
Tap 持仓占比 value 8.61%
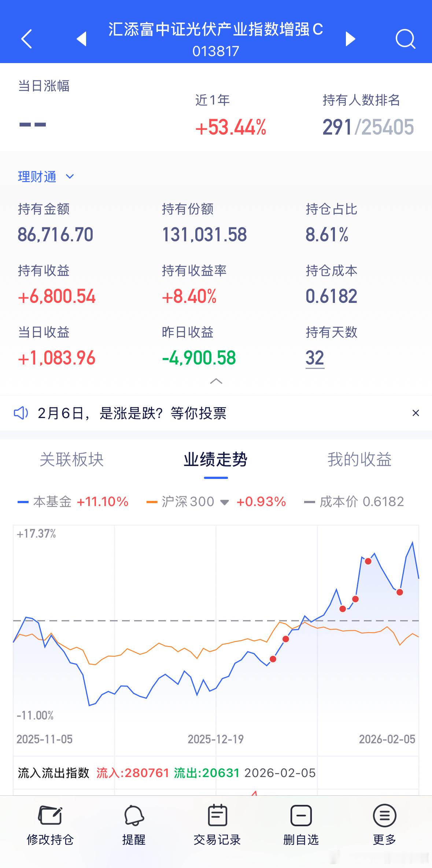tap(327, 235)
